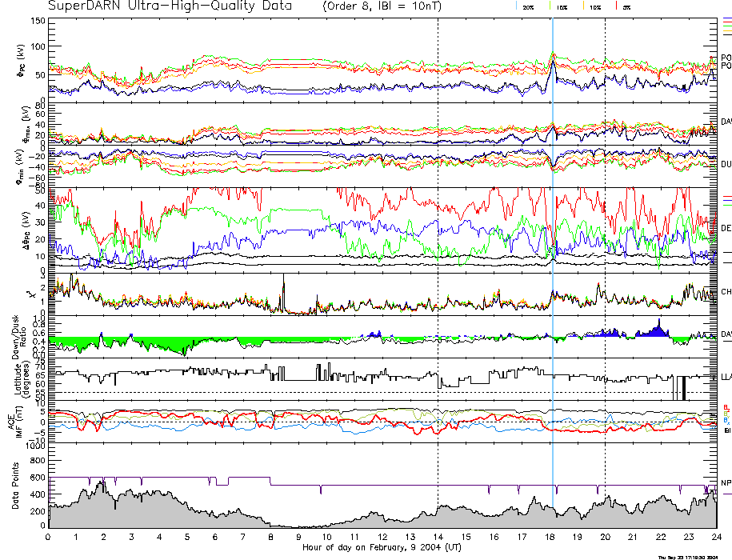Click the dashed vertical line at hour 14
This screenshot has height=560, width=732.
point(438,240)
